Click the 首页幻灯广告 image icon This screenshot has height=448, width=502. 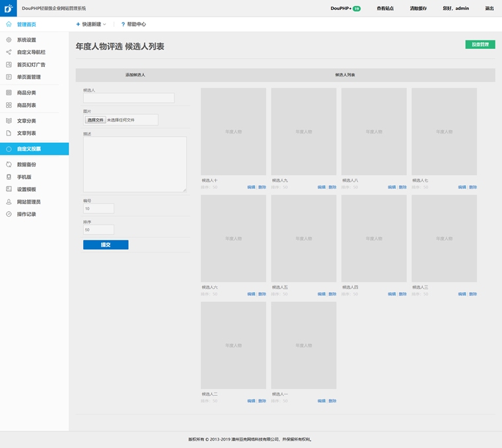9,65
